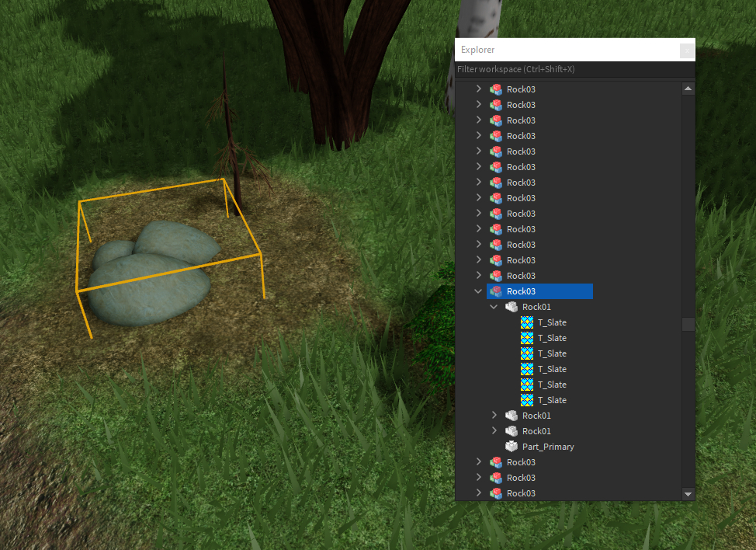Viewport: 756px width, 550px height.
Task: Click the topmost Rock03 model icon
Action: pos(496,89)
